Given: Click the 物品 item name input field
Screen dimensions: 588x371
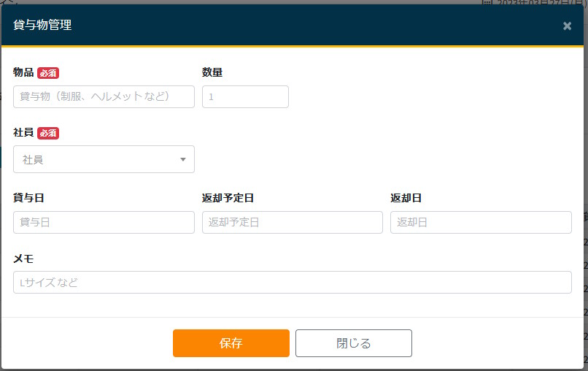Looking at the screenshot, I should click(x=104, y=96).
